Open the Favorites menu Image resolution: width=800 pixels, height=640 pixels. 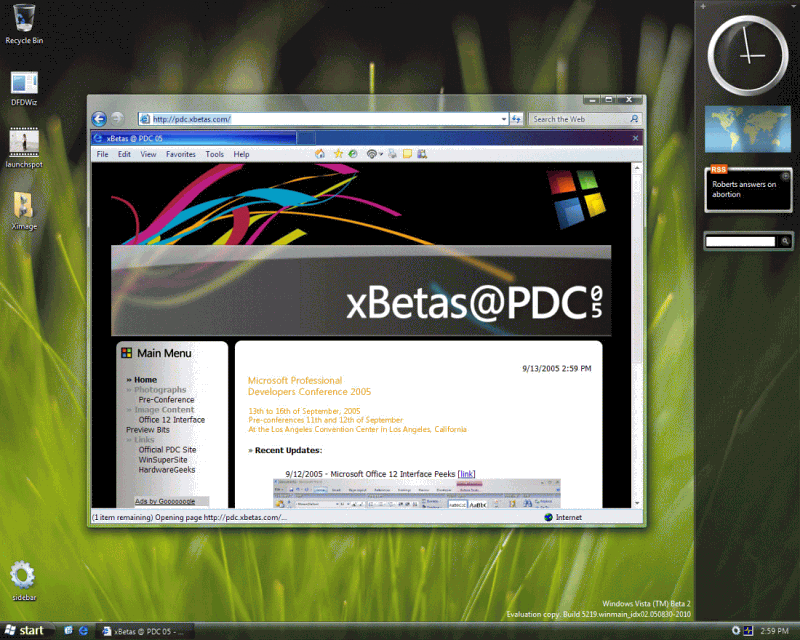point(181,154)
